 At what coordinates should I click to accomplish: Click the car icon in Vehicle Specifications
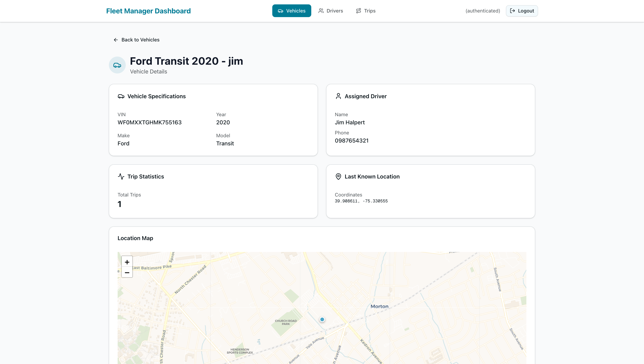point(121,96)
